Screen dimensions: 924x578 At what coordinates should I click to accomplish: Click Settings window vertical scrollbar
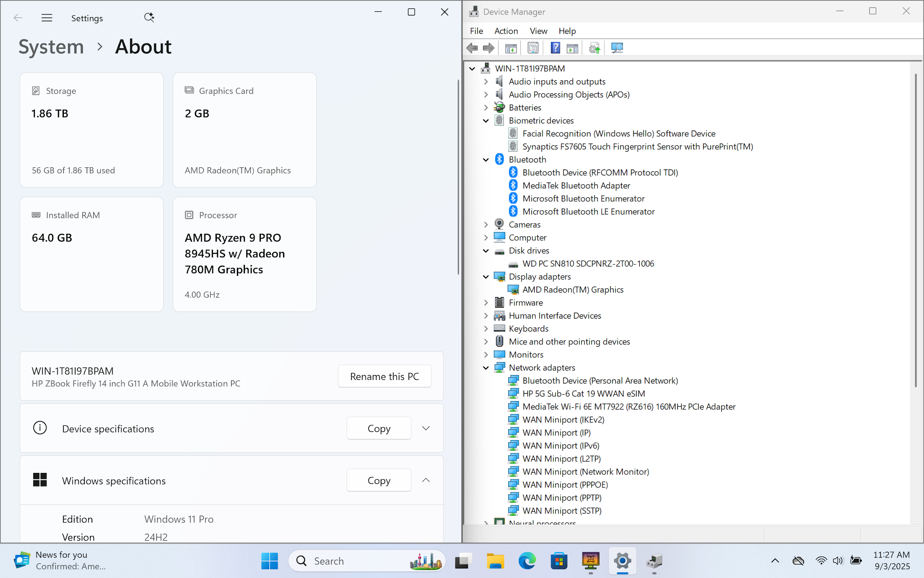(x=458, y=177)
